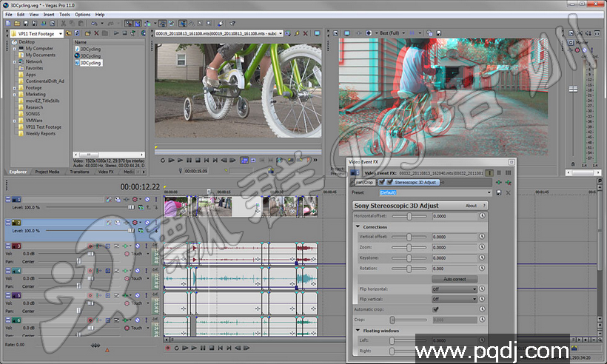
Task: Click the animate clock icon for Zoom parameter
Action: [483, 247]
